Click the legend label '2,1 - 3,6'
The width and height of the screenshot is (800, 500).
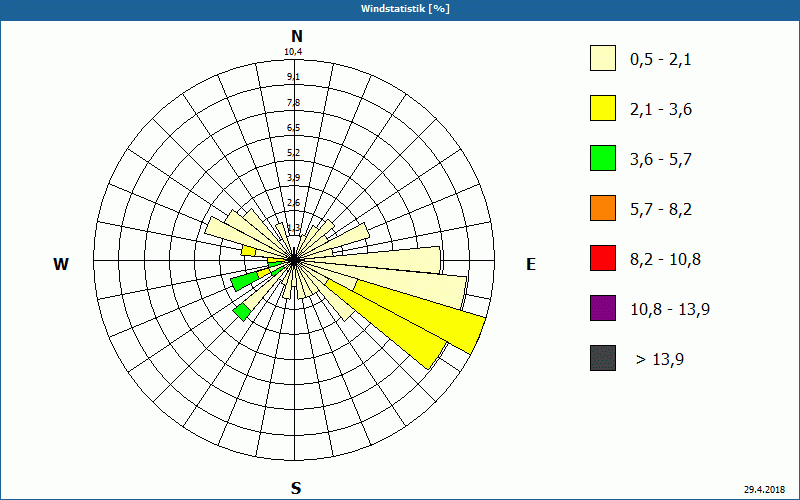pos(661,110)
